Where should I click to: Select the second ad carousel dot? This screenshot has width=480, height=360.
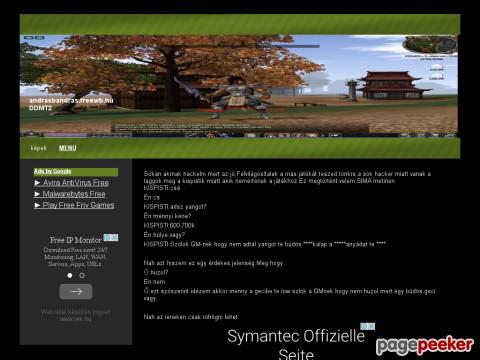tap(82, 275)
